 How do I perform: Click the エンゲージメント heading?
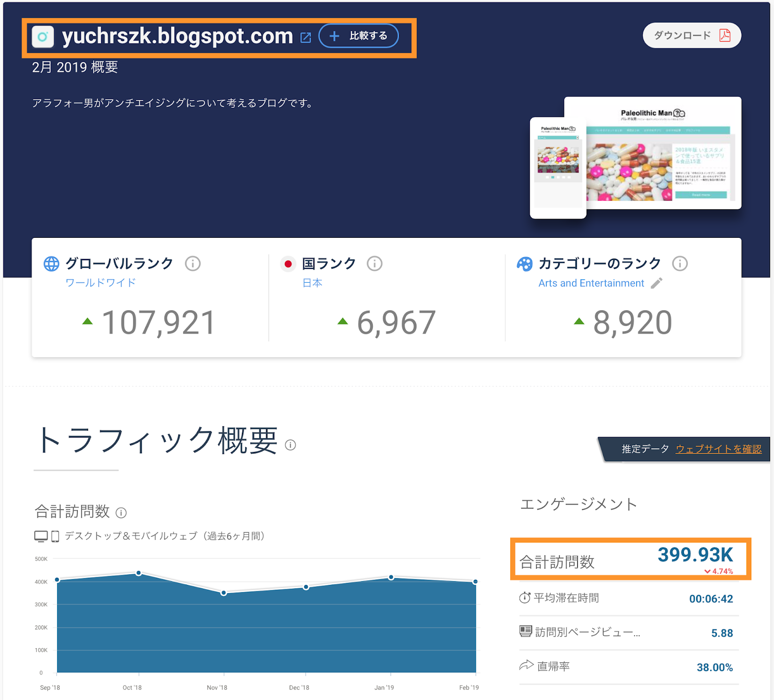pyautogui.click(x=579, y=504)
